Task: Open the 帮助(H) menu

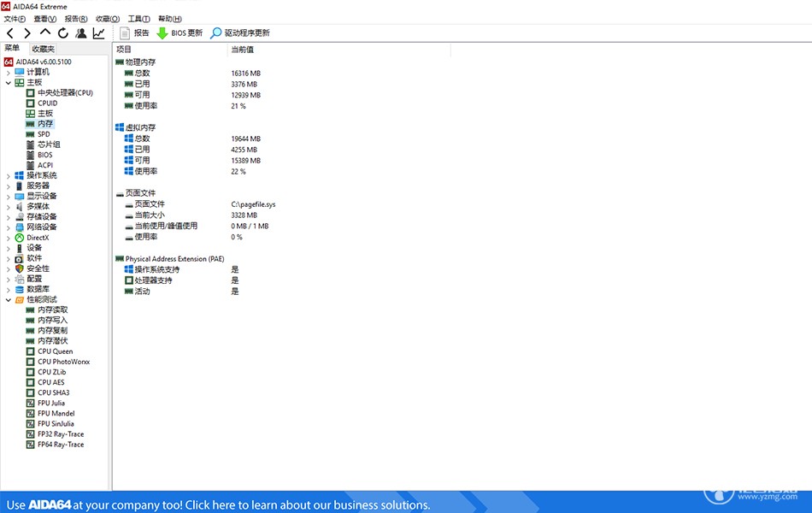Action: pos(170,19)
